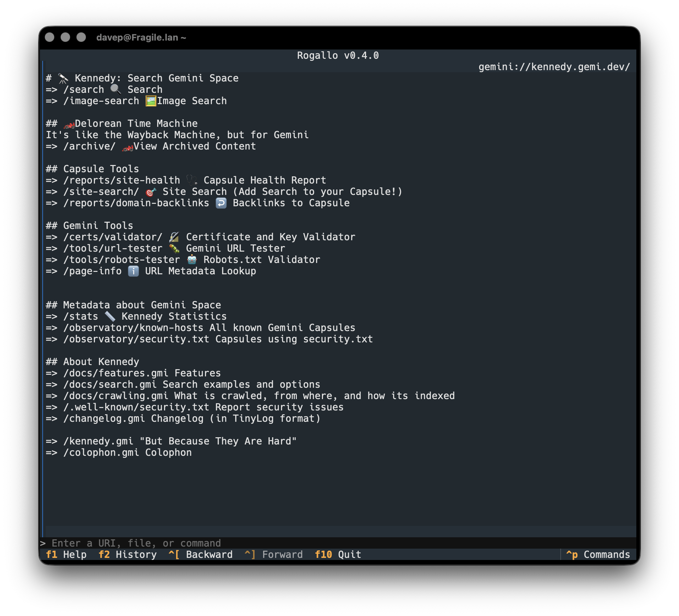This screenshot has width=679, height=616.
Task: Click the pen icon before Certificate and Key Validator
Action: click(x=174, y=237)
